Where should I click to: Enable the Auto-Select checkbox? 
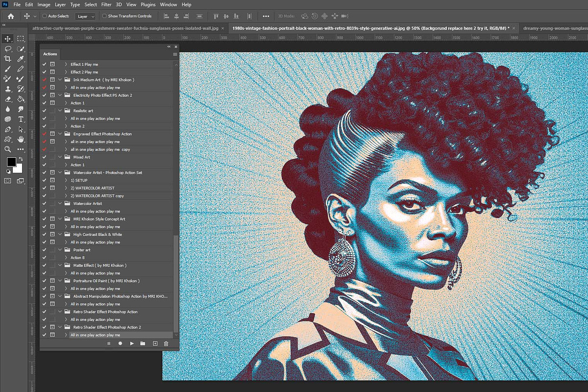[x=45, y=16]
